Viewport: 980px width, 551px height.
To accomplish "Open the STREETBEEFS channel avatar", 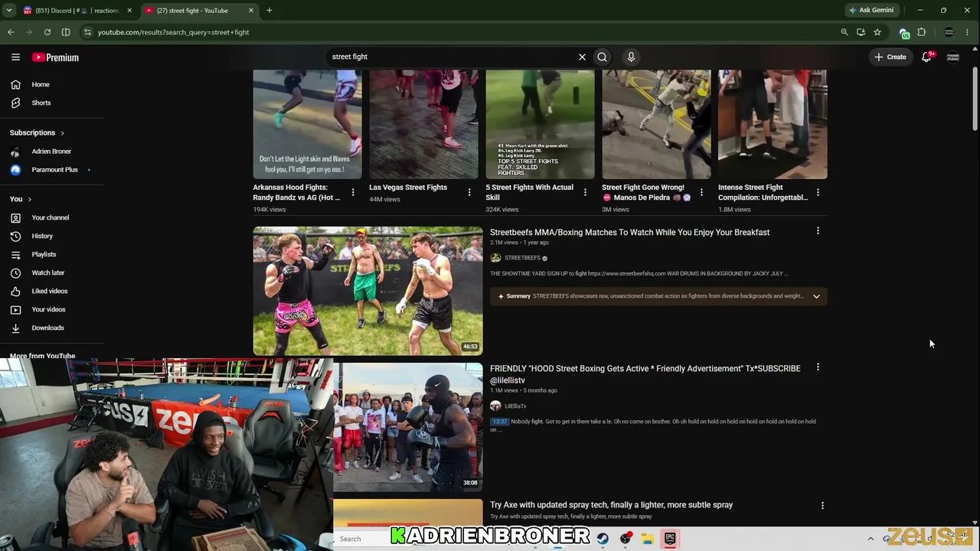I will [495, 258].
